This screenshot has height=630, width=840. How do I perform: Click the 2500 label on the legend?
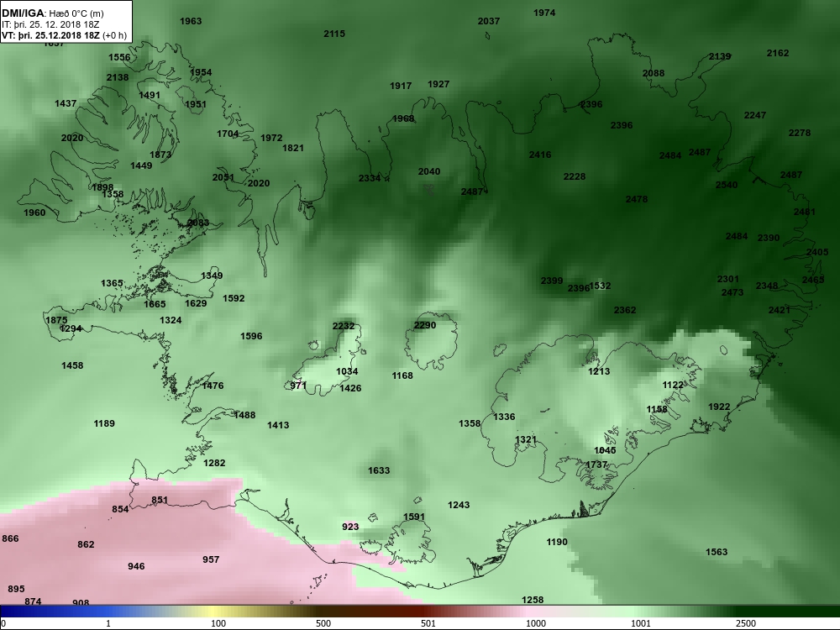(746, 623)
